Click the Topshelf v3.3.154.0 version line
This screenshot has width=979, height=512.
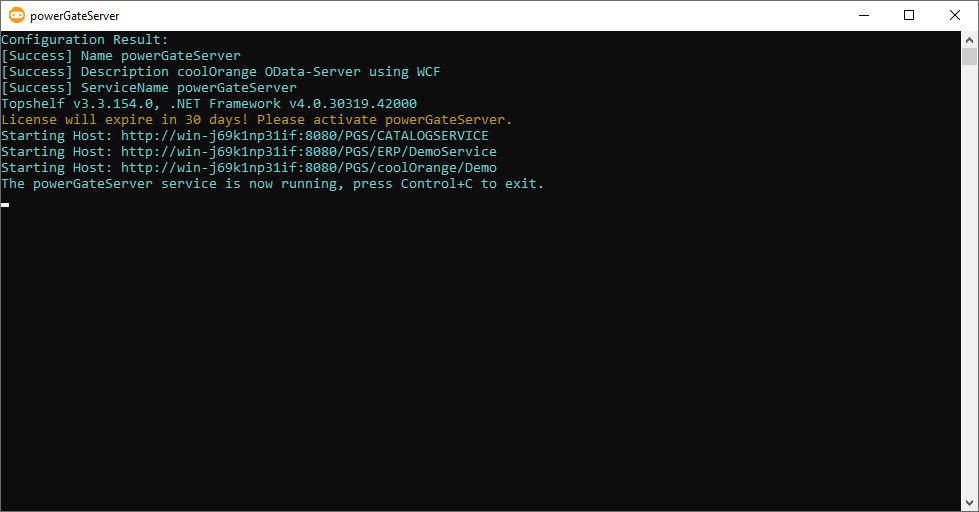(209, 104)
